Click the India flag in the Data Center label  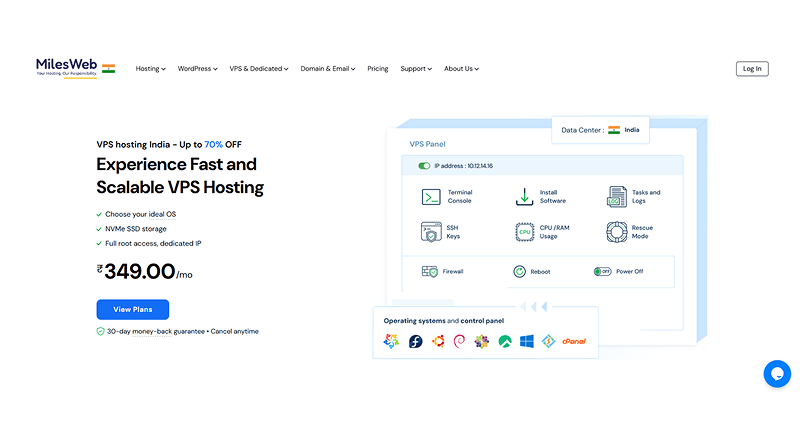point(614,130)
